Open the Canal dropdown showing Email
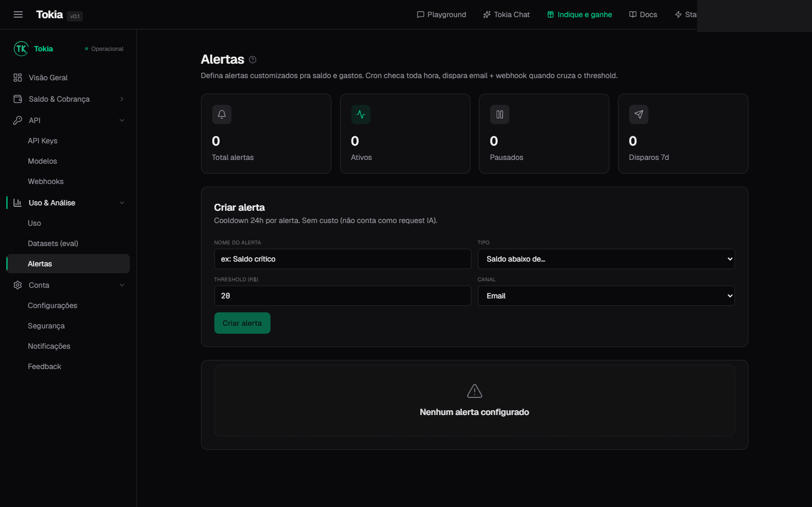Viewport: 812px width, 507px height. click(606, 296)
